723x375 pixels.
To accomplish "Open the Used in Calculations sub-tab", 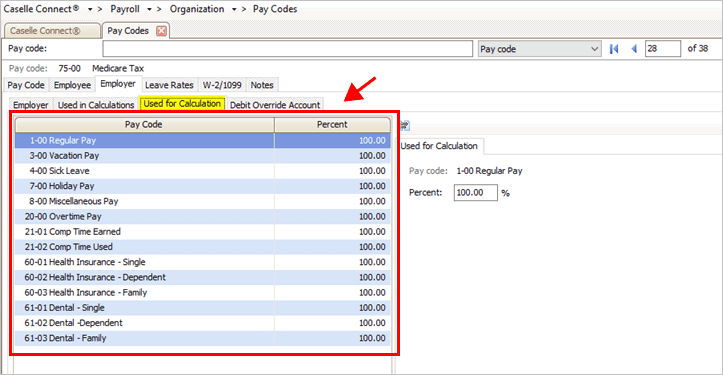I will (96, 105).
